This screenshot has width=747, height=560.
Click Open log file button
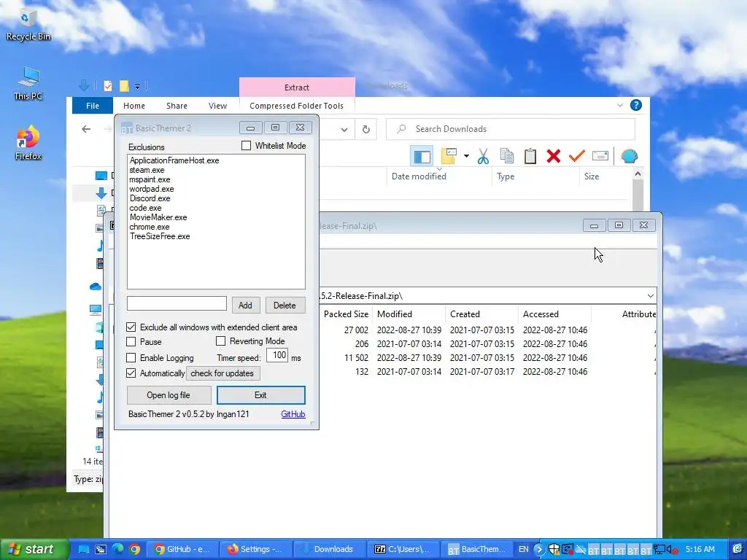(169, 395)
